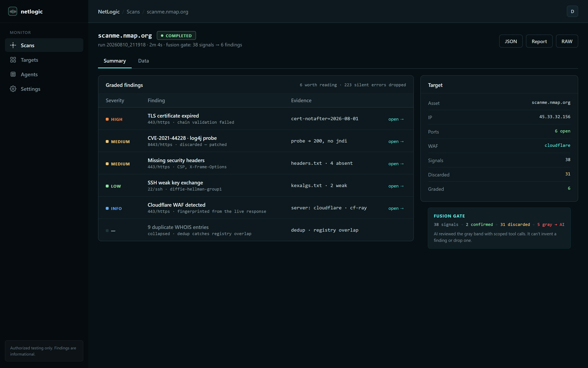
Task: Switch to the Data tab
Action: pyautogui.click(x=143, y=61)
